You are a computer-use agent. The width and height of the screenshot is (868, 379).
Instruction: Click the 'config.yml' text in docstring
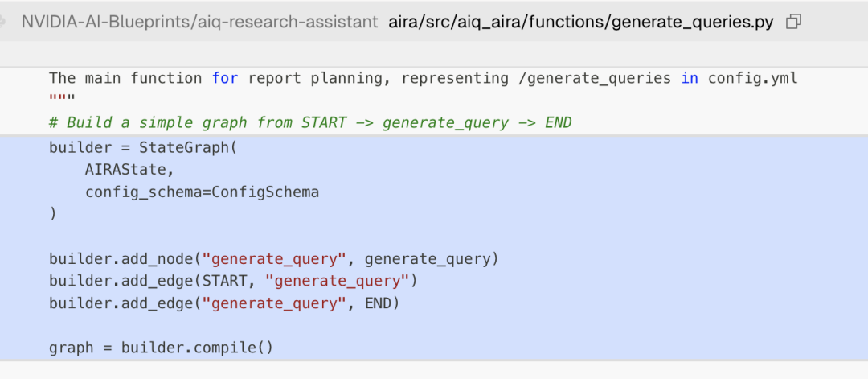pyautogui.click(x=752, y=78)
